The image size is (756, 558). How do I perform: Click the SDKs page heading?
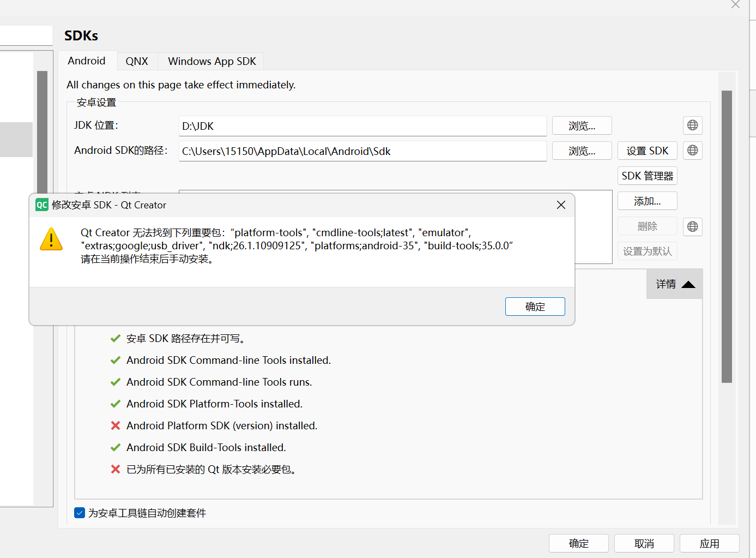(81, 35)
